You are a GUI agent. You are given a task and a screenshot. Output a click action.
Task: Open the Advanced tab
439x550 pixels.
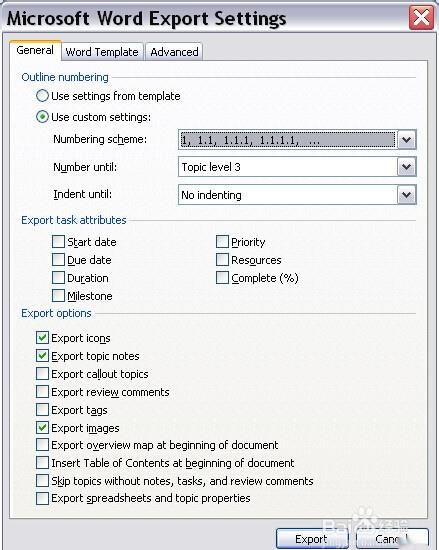coord(174,52)
